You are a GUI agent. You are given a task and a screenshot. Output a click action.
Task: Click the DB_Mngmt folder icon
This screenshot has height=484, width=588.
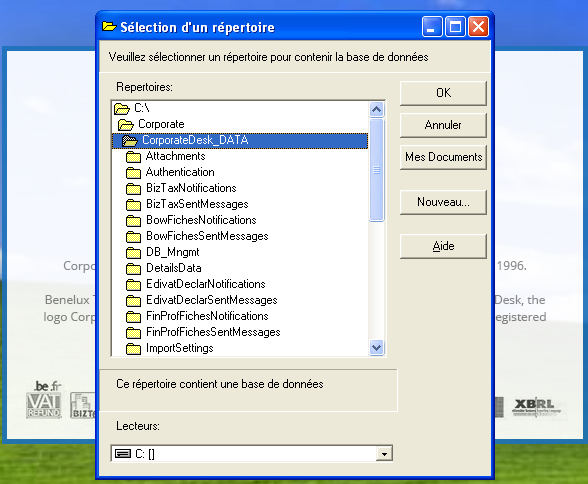point(134,253)
